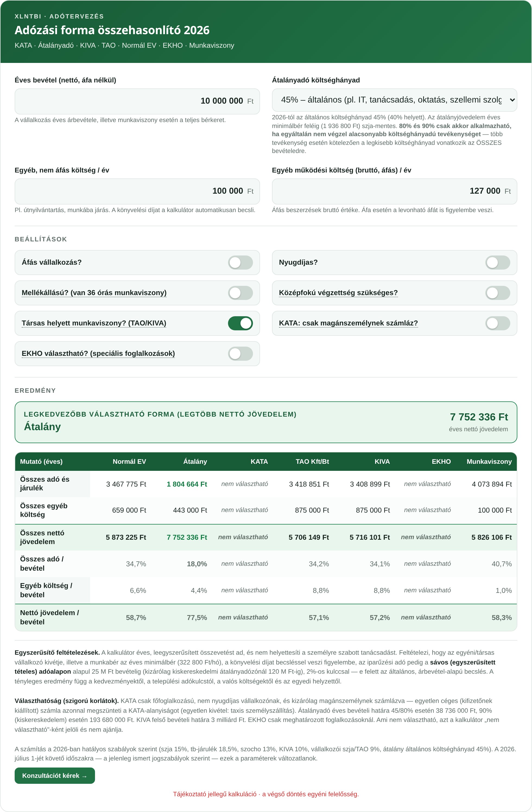Enable the Nyugdíjas switch
The image size is (532, 812).
click(x=498, y=262)
